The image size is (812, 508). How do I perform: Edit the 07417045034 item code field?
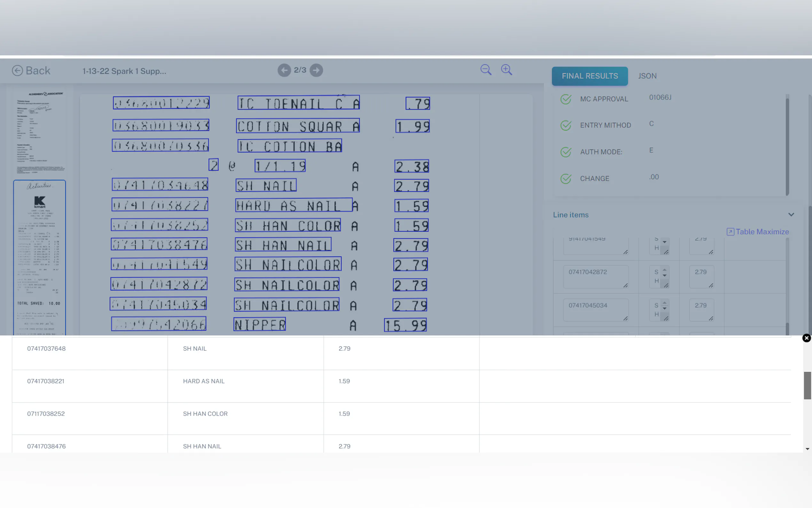(x=595, y=309)
